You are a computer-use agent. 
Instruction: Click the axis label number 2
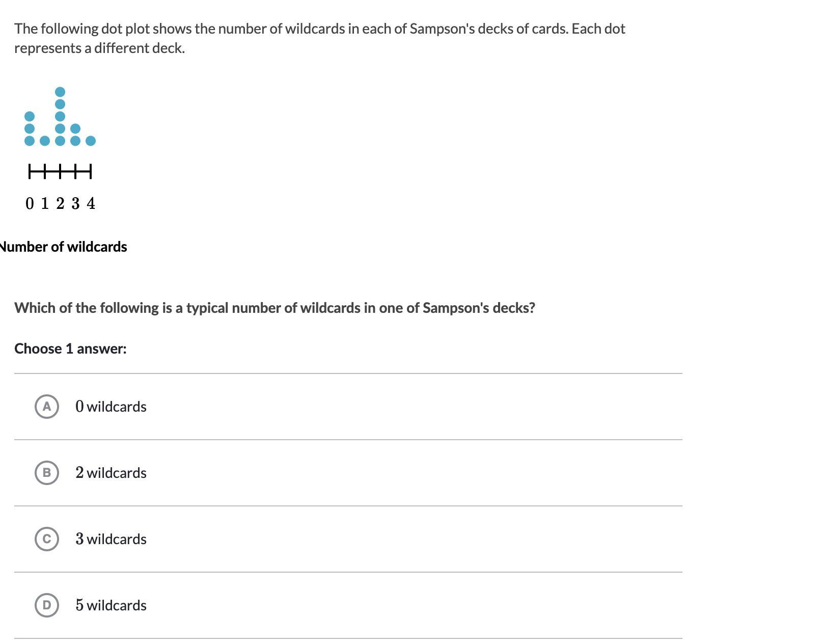[60, 204]
